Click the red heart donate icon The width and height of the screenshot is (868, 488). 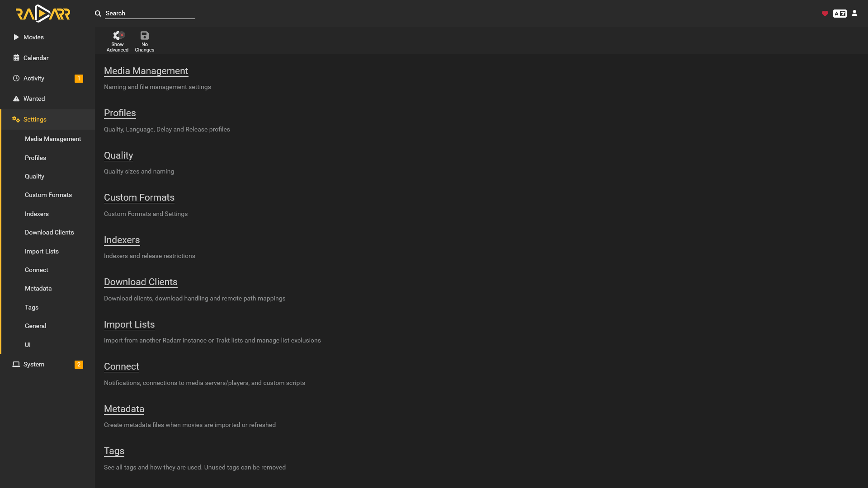(x=825, y=14)
